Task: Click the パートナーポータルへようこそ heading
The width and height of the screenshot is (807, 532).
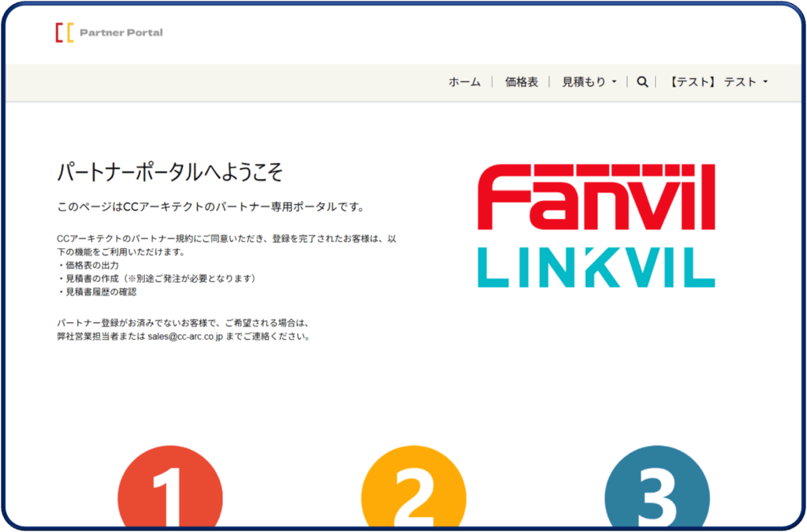Action: point(170,173)
